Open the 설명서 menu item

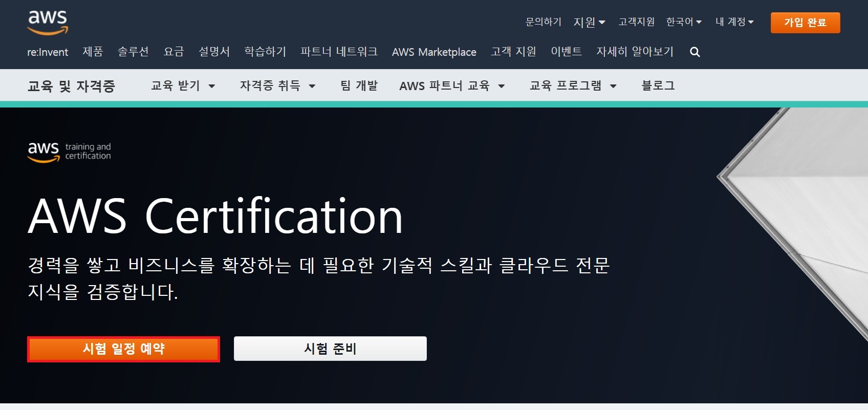coord(214,52)
